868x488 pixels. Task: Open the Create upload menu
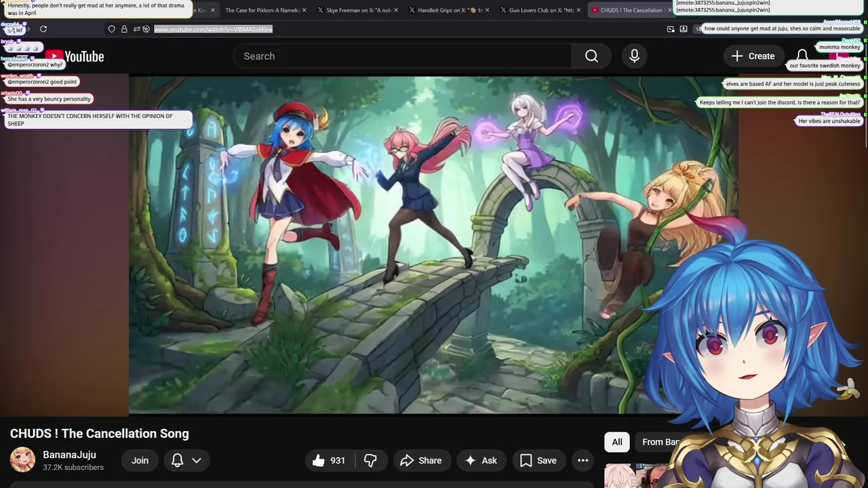pos(752,56)
